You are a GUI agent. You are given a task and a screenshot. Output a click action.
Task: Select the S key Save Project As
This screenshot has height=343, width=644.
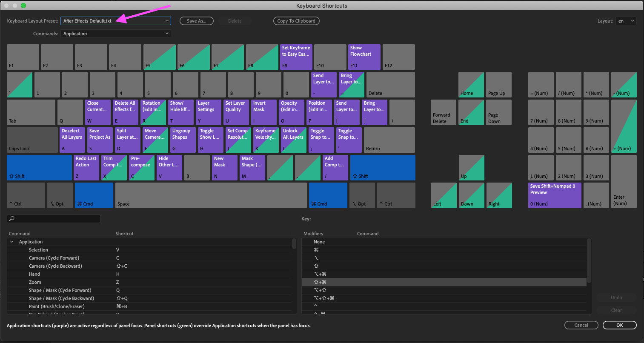point(100,140)
